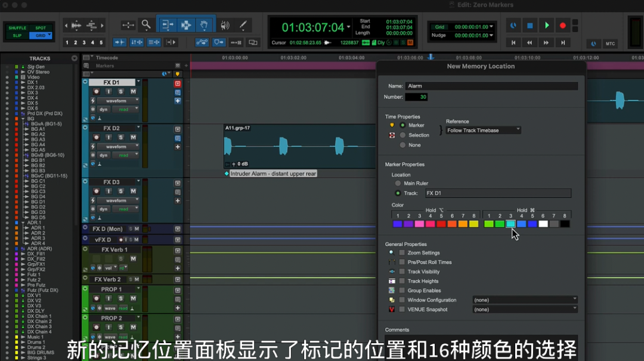The width and height of the screenshot is (644, 361).
Task: Click the Trim tool icon
Action: (168, 25)
